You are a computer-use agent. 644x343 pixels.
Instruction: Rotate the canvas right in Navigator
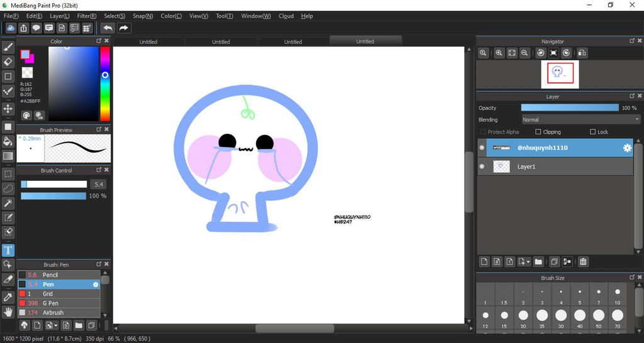(567, 53)
